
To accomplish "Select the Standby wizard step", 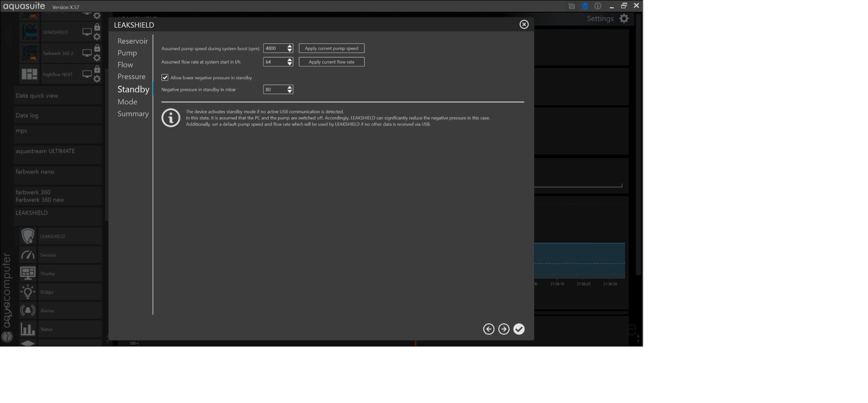I will (133, 89).
